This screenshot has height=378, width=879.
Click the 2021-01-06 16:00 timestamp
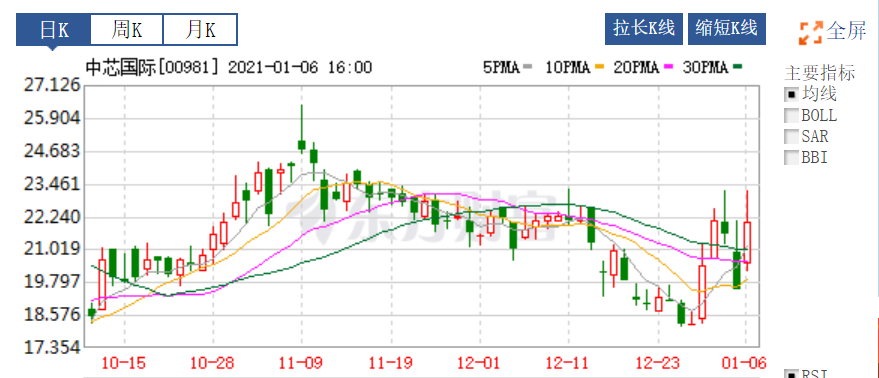coord(300,68)
